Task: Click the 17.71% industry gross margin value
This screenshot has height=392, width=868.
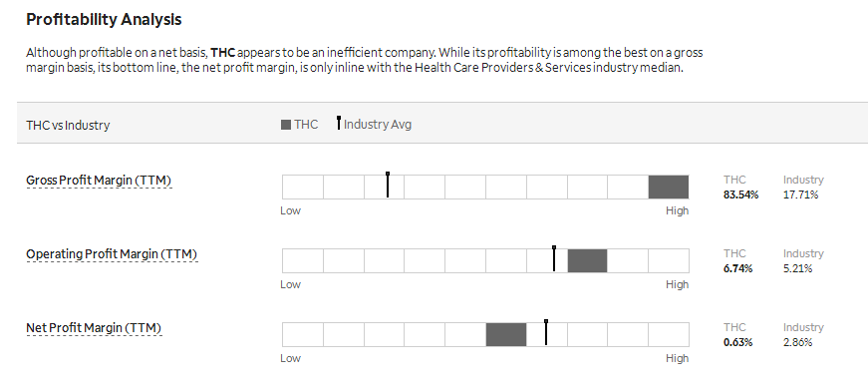Action: tap(800, 195)
